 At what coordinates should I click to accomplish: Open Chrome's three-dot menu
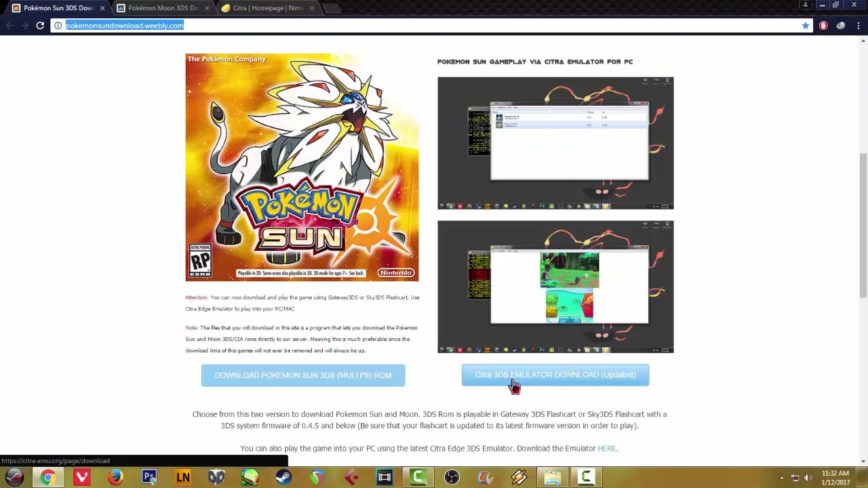859,25
